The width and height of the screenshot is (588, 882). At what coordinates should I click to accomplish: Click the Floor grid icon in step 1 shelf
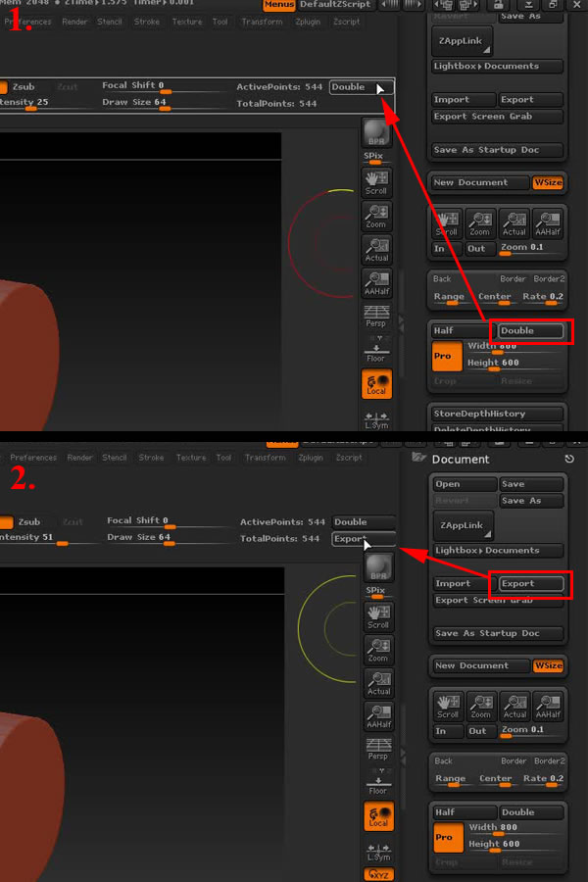[376, 352]
